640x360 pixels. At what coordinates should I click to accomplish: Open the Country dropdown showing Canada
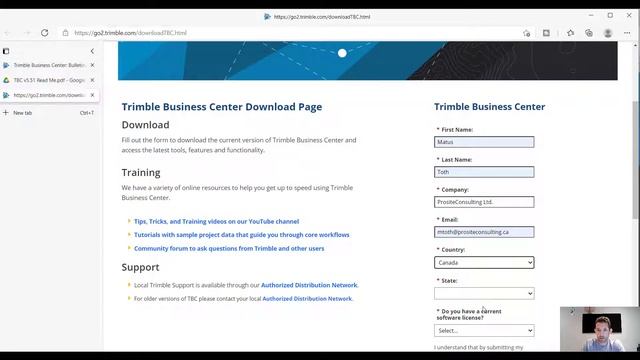484,262
